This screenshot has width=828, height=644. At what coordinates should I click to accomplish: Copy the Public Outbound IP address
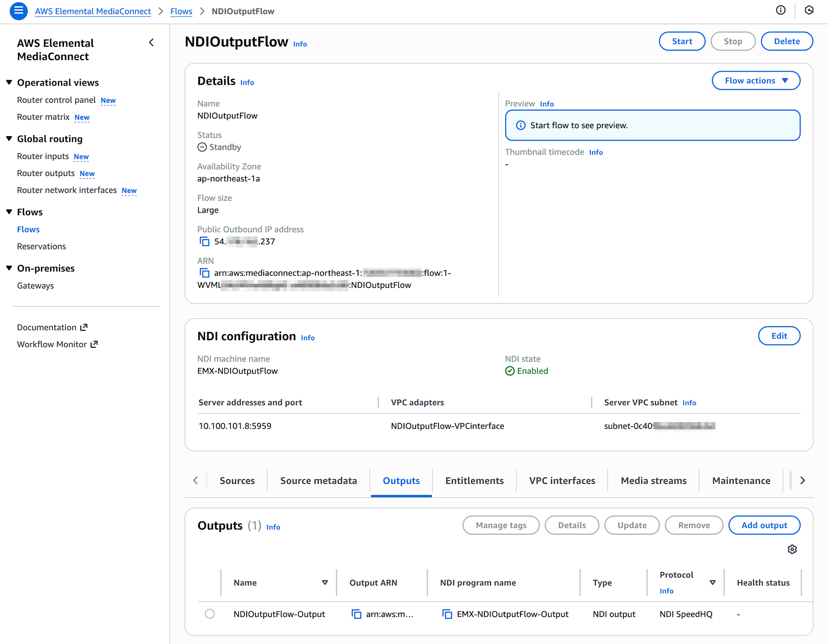(205, 241)
